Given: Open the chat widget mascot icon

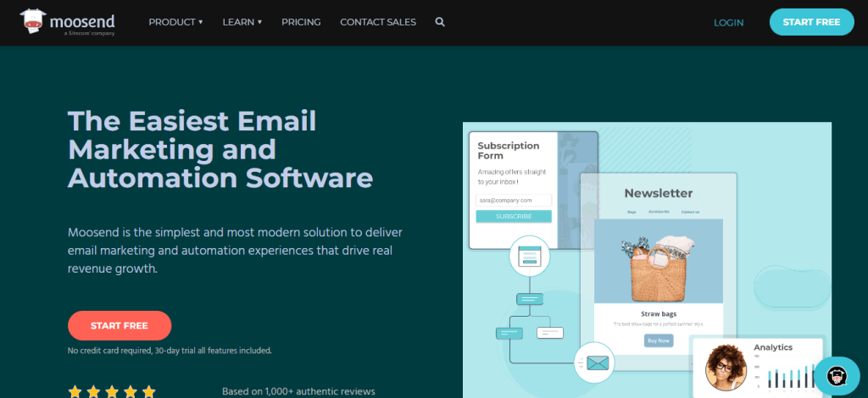Looking at the screenshot, I should [x=837, y=376].
